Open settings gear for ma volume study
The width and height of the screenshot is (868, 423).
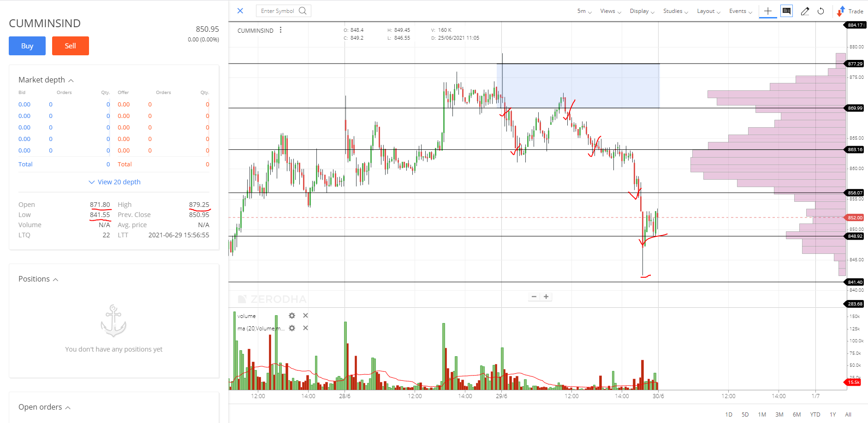click(x=292, y=328)
